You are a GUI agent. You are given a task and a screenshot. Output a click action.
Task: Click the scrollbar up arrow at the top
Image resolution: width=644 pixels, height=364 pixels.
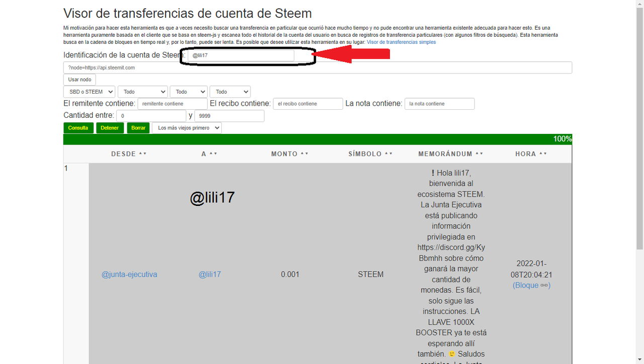pyautogui.click(x=639, y=4)
